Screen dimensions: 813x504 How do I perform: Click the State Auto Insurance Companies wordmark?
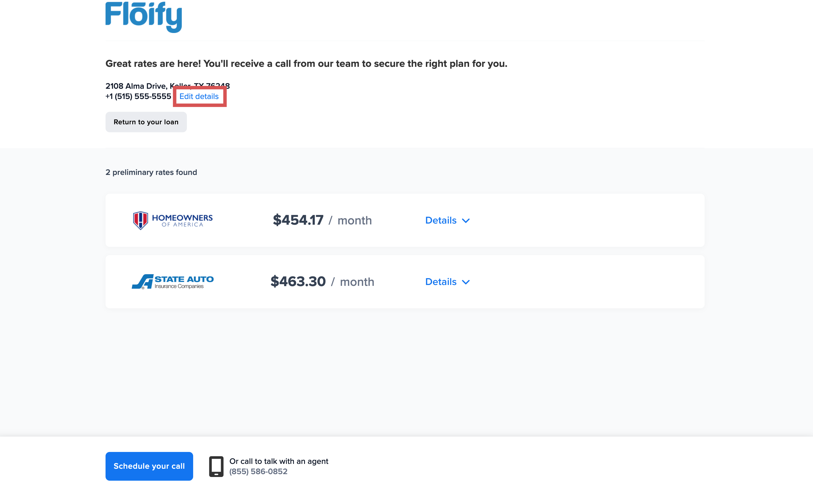click(x=184, y=282)
